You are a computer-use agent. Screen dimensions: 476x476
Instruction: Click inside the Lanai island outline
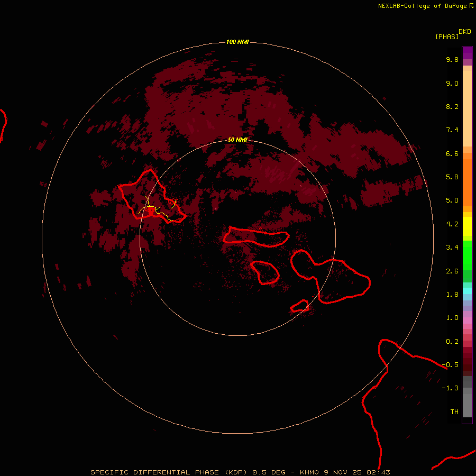coord(266,272)
